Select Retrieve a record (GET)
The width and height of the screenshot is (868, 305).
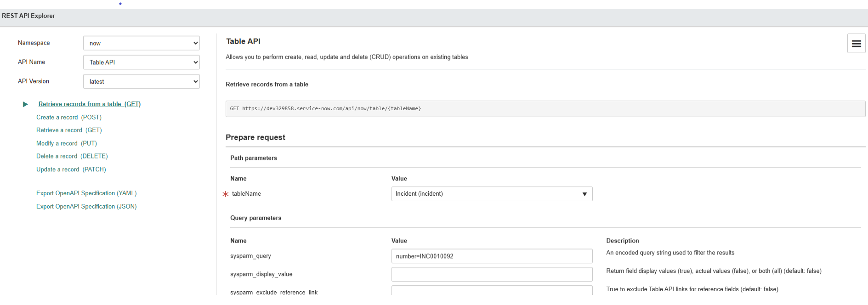coord(69,130)
